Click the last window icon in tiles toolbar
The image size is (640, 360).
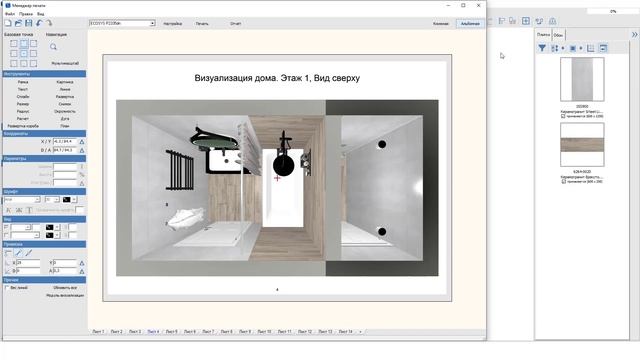tap(603, 48)
